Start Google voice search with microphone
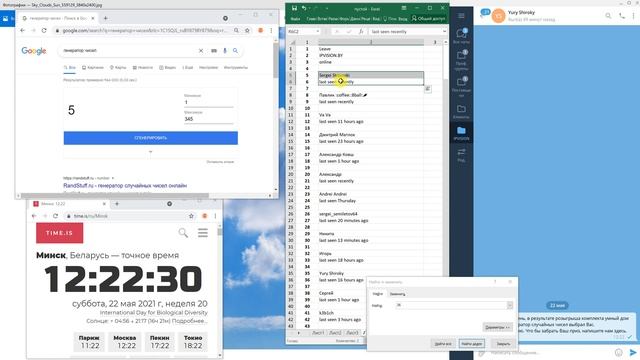 pos(224,51)
